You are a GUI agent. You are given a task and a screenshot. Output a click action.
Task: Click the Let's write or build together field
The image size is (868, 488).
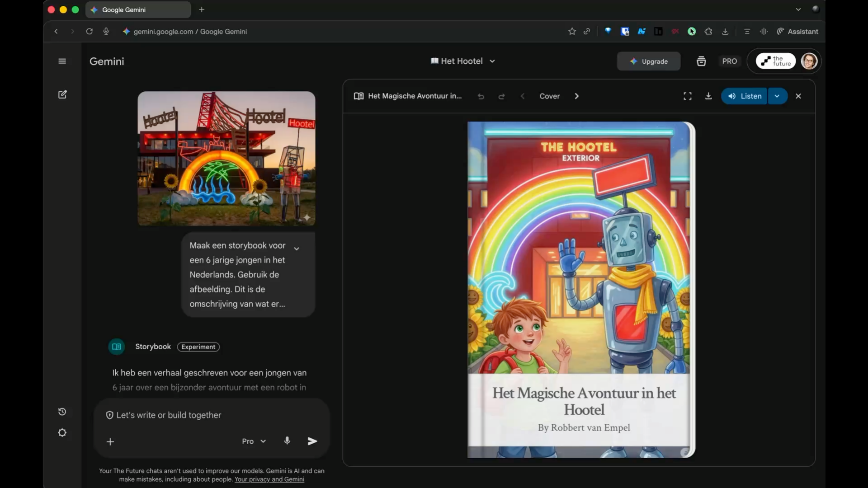pos(212,415)
